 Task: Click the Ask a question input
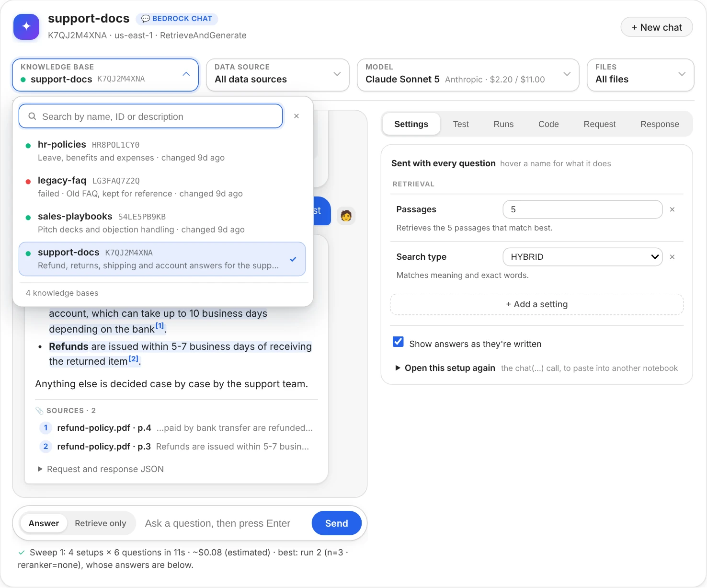[x=224, y=523]
